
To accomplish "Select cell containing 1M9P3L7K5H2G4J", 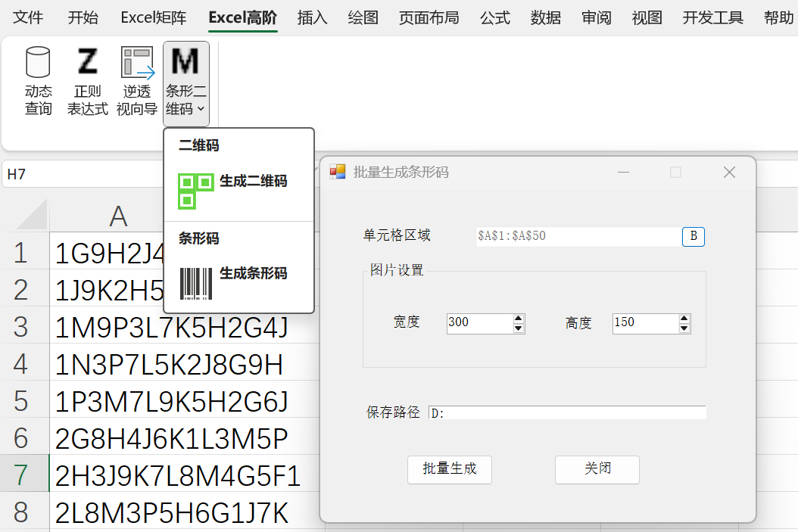I will coord(185,327).
